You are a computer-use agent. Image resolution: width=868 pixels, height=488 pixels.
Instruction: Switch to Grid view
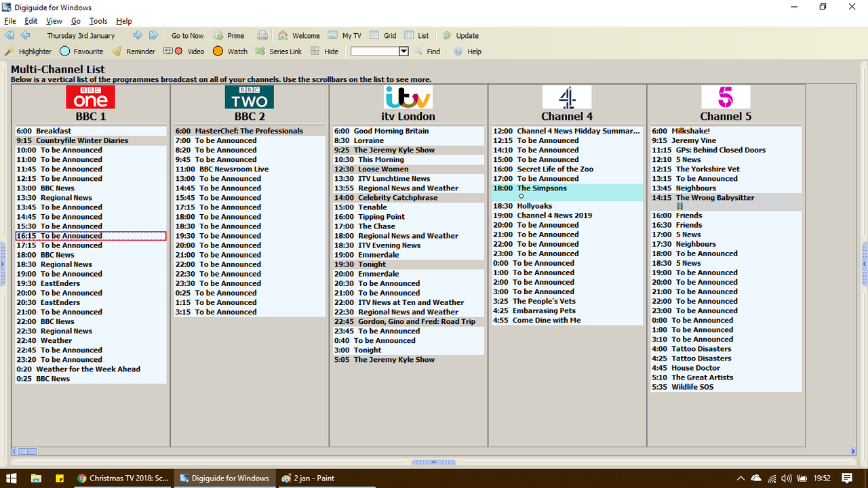[x=383, y=36]
